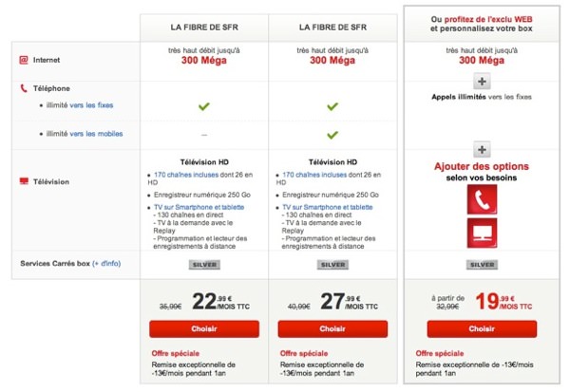The width and height of the screenshot is (570, 392).
Task: Click the SILVER badge in the web exclusive column
Action: tap(482, 265)
